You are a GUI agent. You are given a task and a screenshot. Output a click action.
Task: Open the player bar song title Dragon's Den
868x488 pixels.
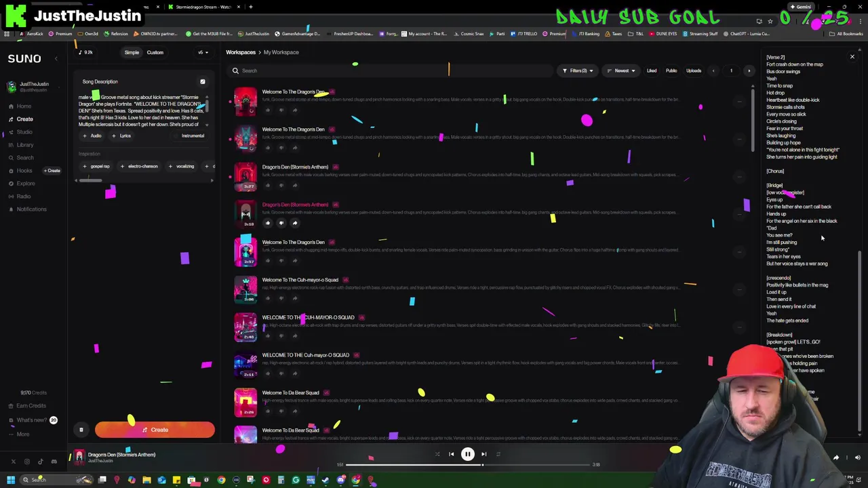click(121, 455)
